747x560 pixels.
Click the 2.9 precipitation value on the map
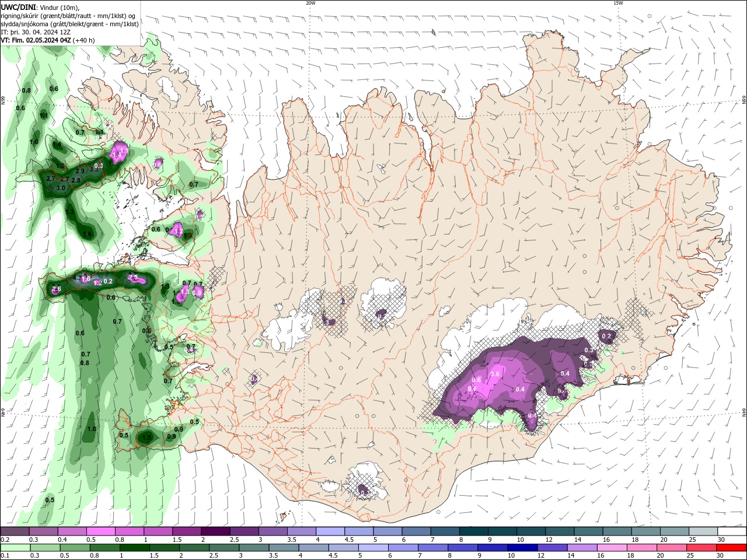point(81,171)
